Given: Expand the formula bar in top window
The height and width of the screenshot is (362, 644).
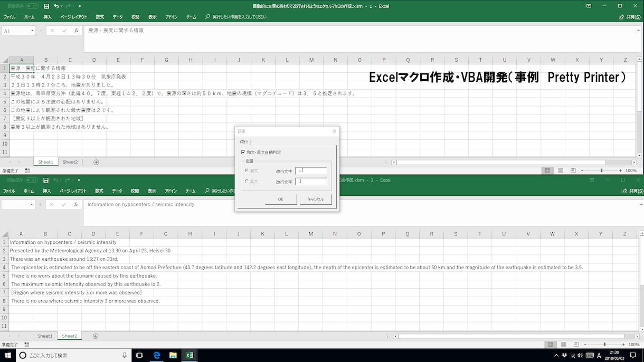Looking at the screenshot, I should [639, 30].
